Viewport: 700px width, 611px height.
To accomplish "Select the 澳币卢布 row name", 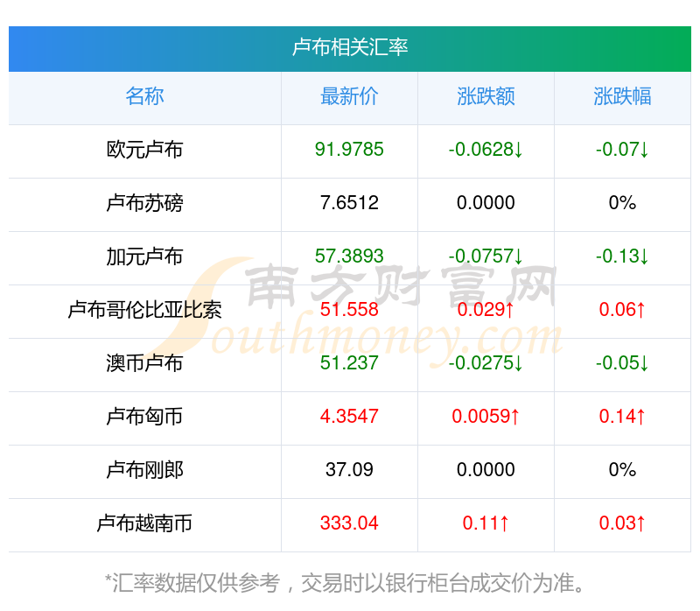I will [x=144, y=363].
